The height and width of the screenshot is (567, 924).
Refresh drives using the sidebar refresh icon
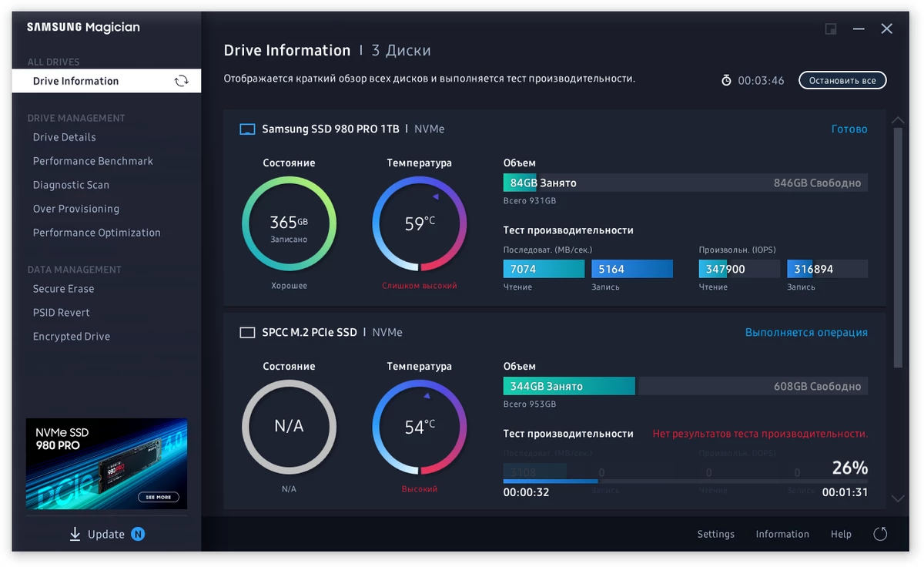click(181, 81)
